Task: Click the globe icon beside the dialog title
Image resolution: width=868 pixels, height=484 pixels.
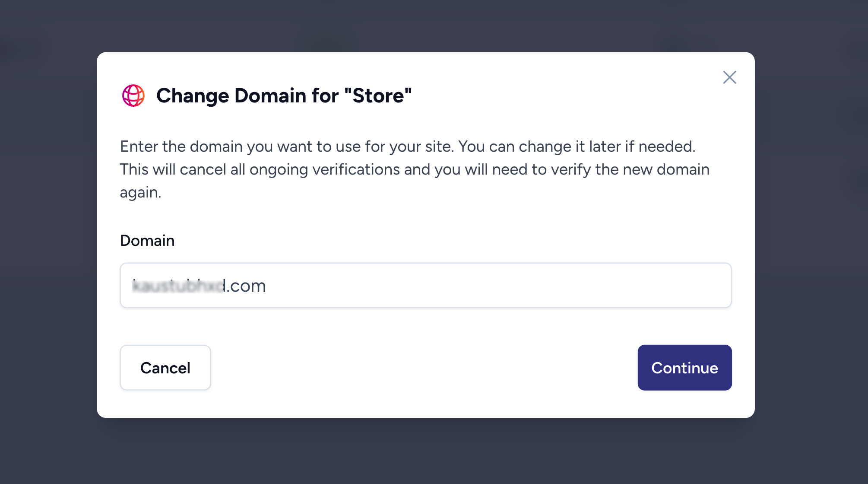Action: pos(134,96)
